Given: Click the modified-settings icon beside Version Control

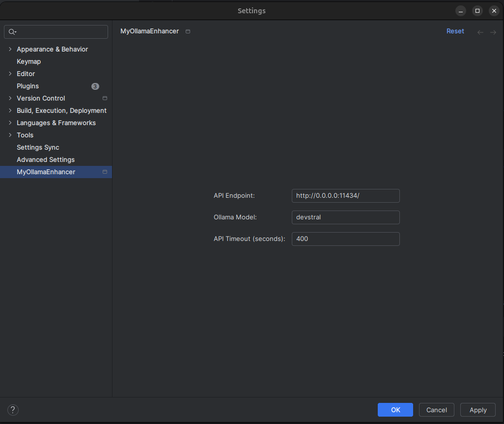Looking at the screenshot, I should [105, 98].
